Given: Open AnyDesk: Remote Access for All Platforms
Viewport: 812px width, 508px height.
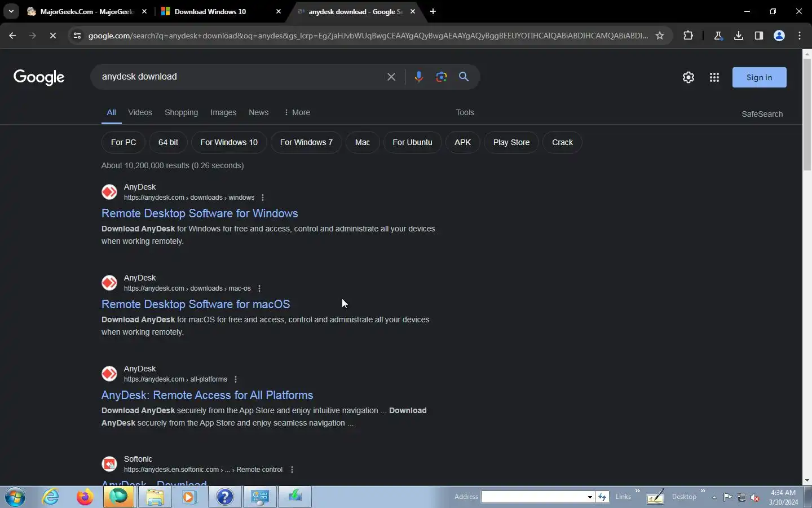Looking at the screenshot, I should point(207,395).
